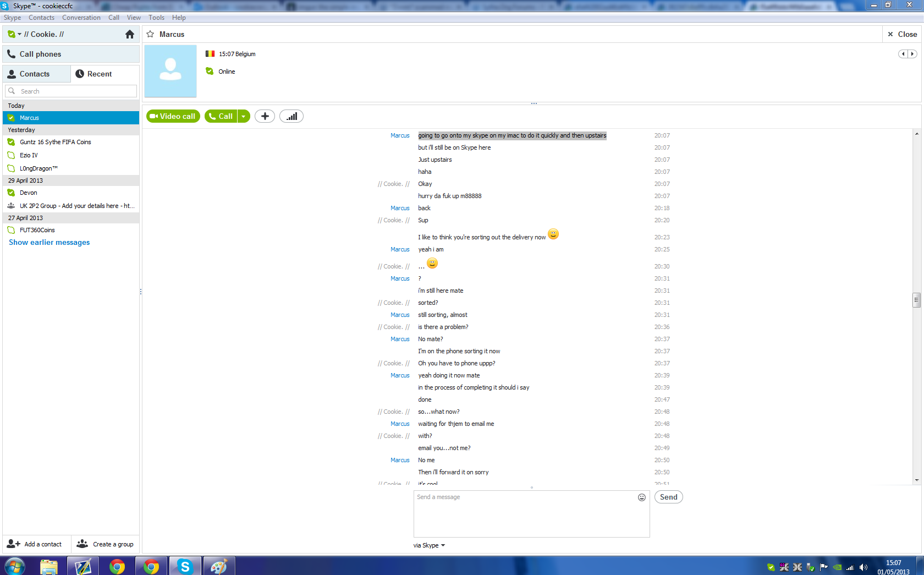Open the emoticon picker in message box

642,497
